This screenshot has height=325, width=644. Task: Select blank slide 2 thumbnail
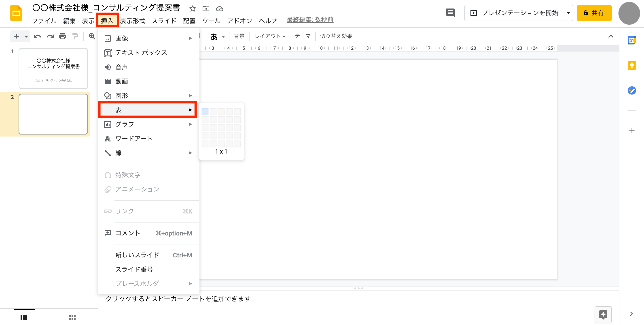coord(53,114)
